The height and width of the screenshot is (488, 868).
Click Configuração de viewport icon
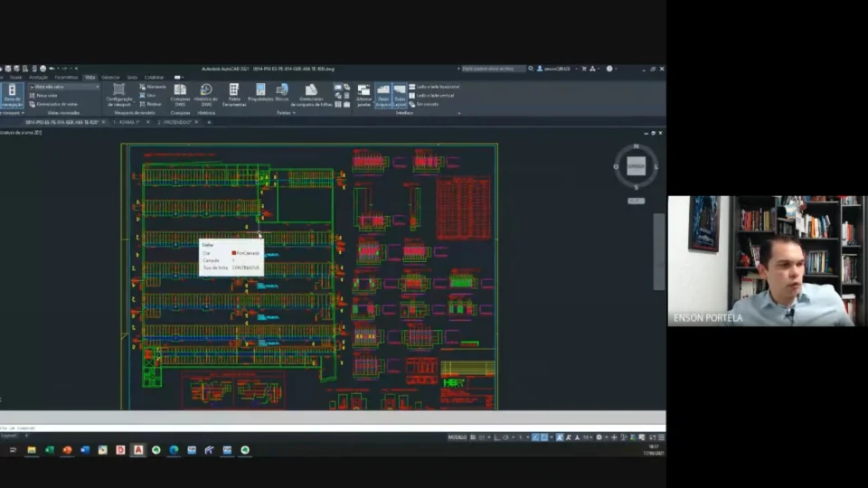[x=119, y=95]
